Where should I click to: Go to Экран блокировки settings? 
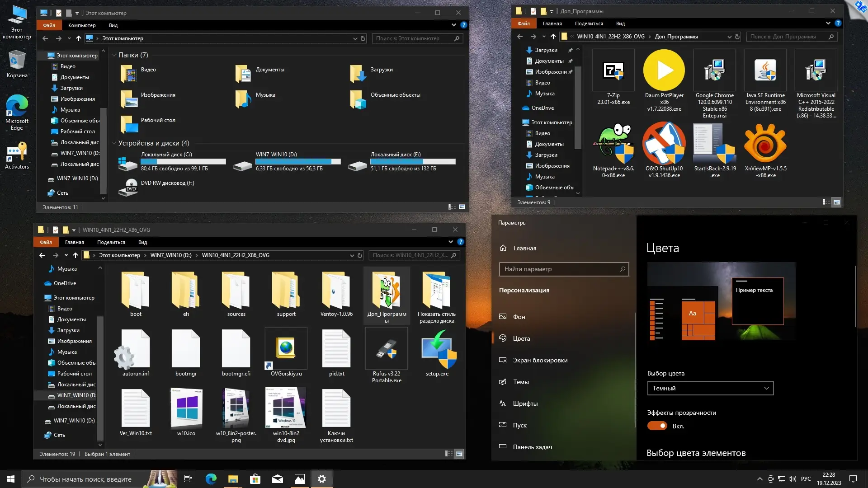(540, 360)
